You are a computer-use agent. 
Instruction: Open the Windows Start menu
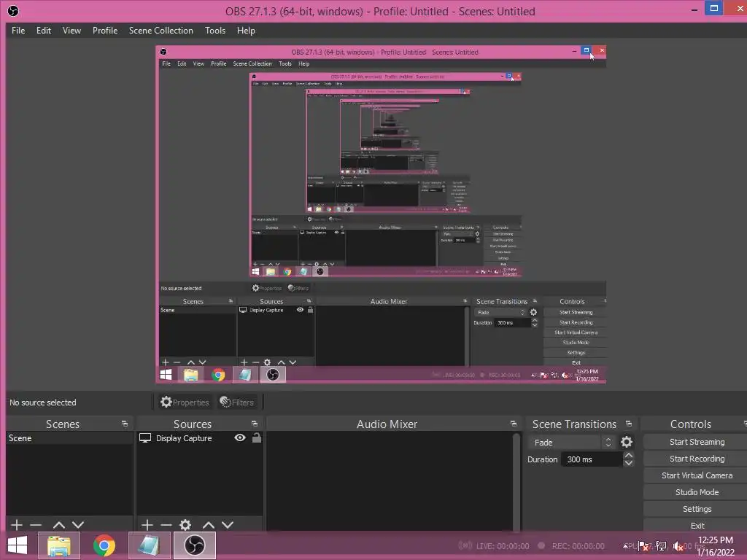tap(18, 545)
